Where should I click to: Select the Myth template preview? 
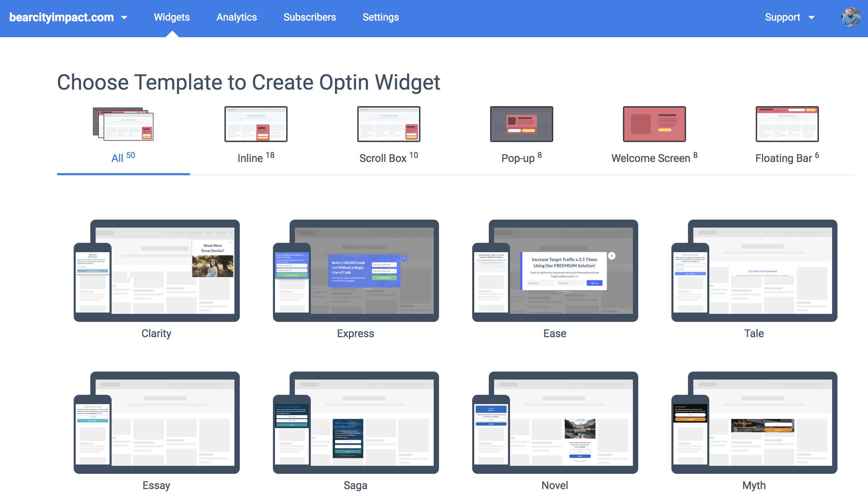(x=754, y=423)
